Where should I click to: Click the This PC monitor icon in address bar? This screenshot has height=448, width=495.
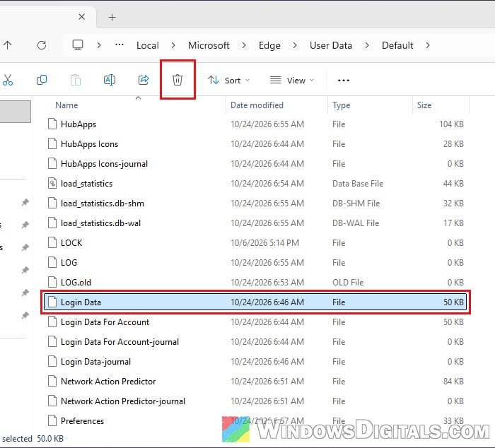[x=78, y=45]
